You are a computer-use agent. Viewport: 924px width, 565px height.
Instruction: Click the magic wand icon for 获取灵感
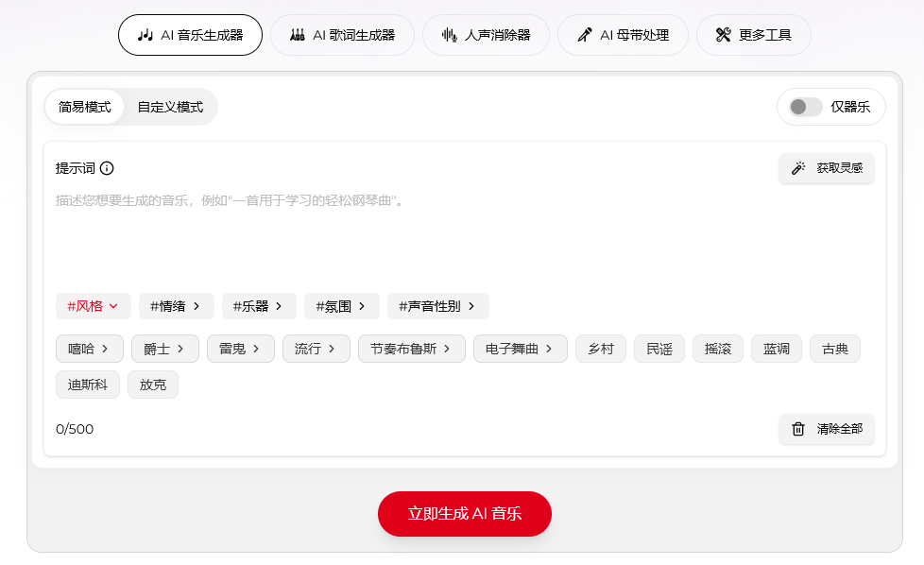coord(798,168)
